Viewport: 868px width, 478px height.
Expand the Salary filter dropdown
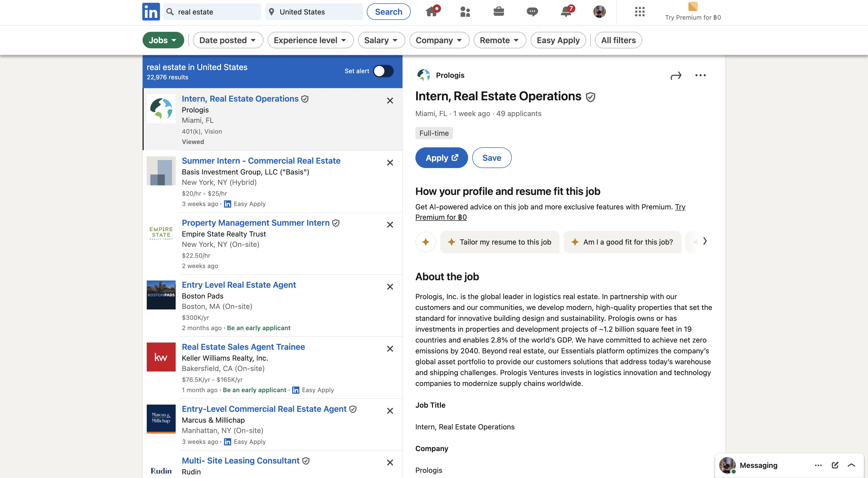(x=381, y=40)
